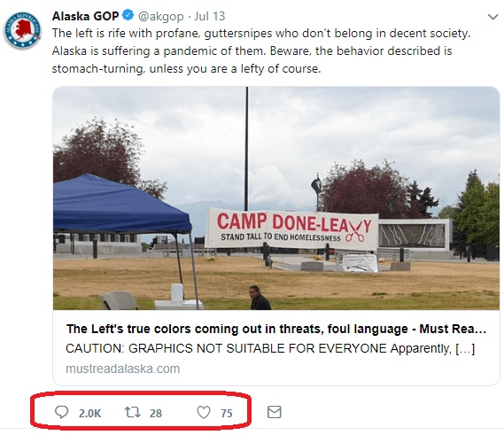The height and width of the screenshot is (435, 504).
Task: Open the Camp Done-Leavy article image
Action: click(x=276, y=198)
